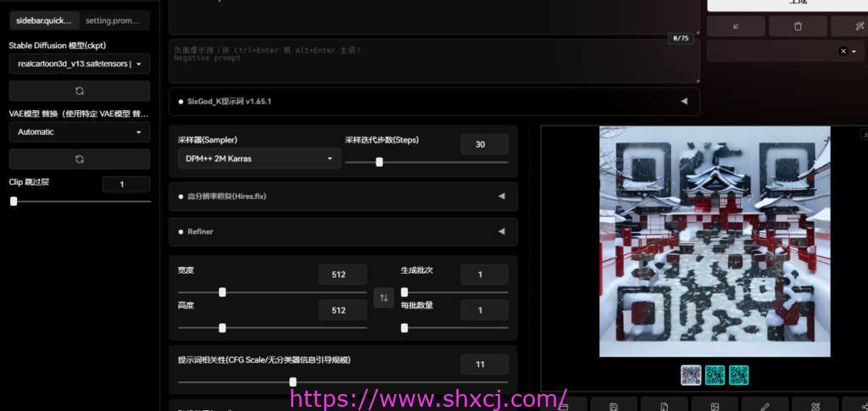Clear the prompt with the trash icon
This screenshot has width=868, height=411.
coord(798,26)
